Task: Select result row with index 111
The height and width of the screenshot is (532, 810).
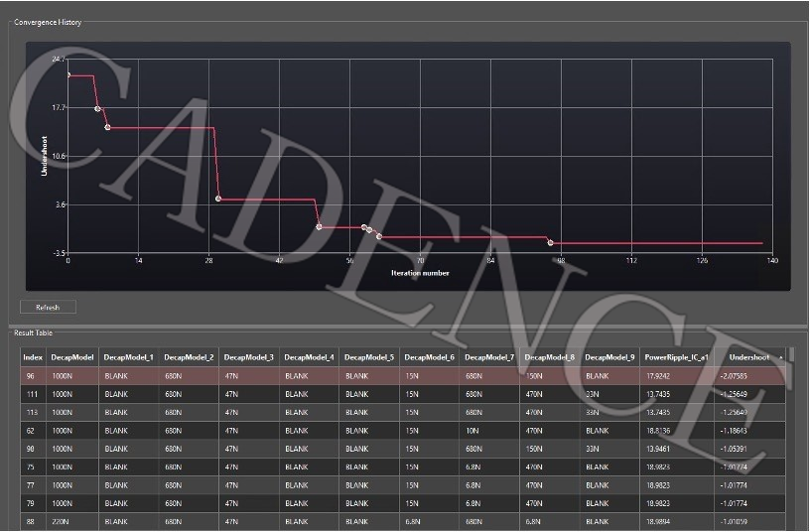Action: click(x=403, y=394)
